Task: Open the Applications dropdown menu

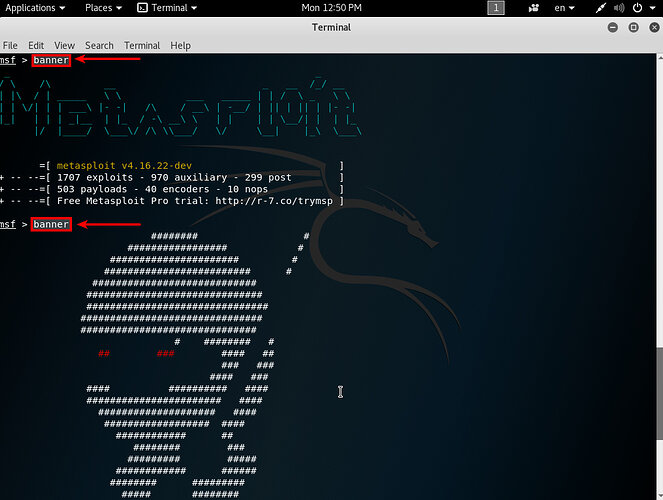Action: click(x=36, y=8)
